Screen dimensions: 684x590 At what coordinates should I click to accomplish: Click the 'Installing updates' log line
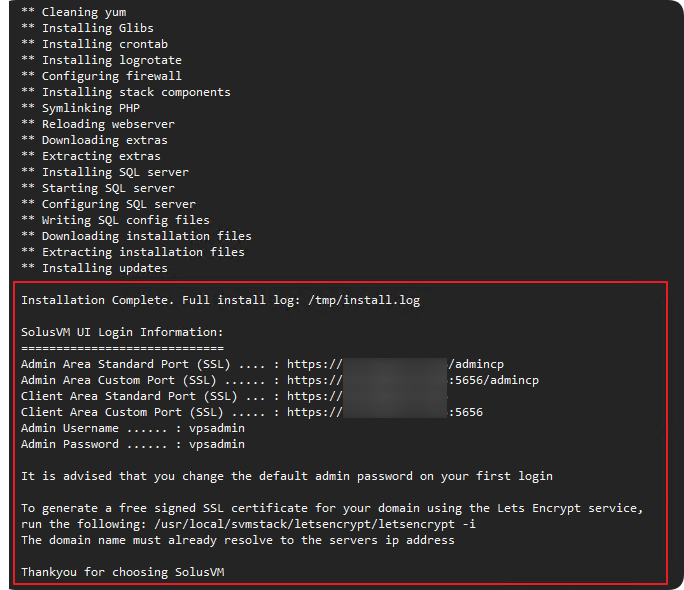[x=95, y=268]
